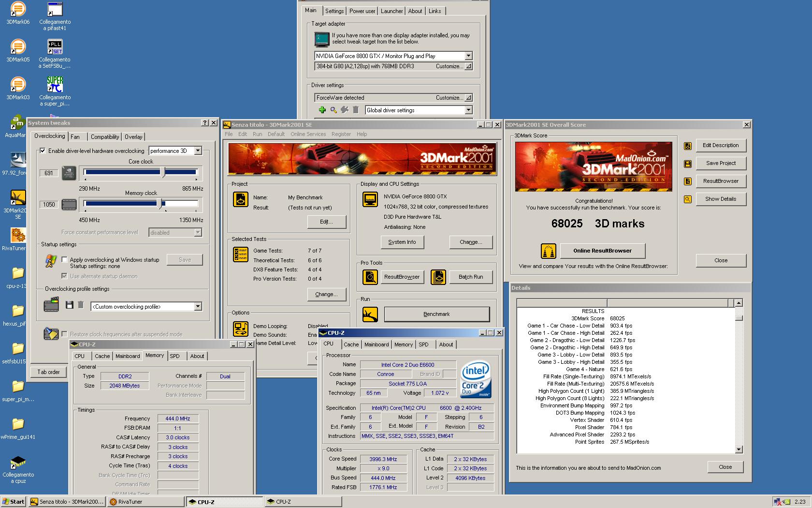Image resolution: width=812 pixels, height=508 pixels.
Task: Open the SPD tab in the CPU-Z memory window
Action: [175, 356]
